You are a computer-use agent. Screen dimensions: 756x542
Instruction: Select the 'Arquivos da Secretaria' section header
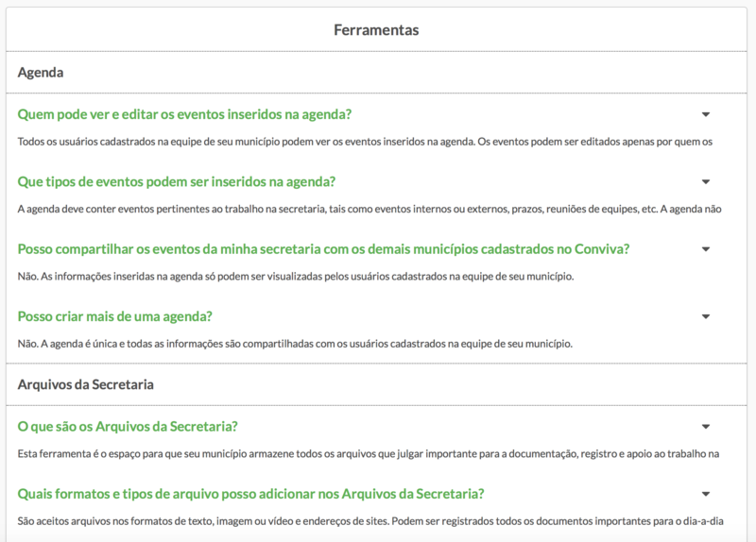[86, 384]
